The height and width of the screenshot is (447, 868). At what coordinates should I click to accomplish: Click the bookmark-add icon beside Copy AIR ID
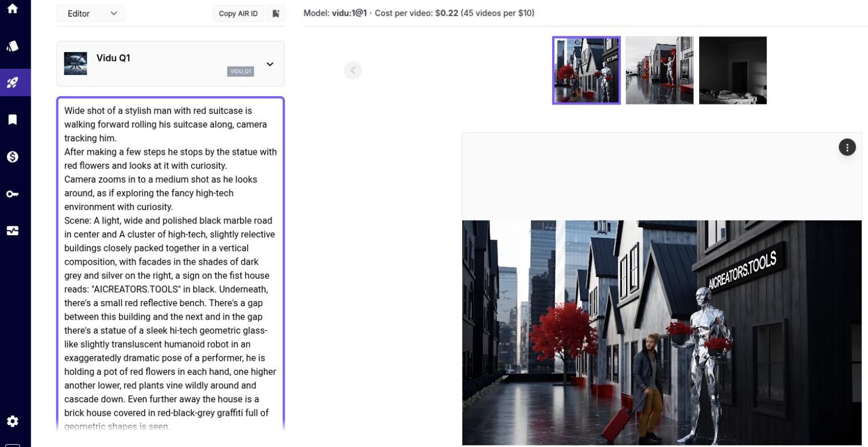276,13
